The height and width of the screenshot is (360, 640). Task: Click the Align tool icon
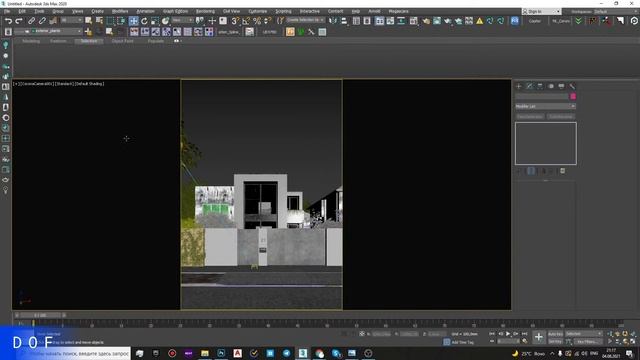(344, 21)
